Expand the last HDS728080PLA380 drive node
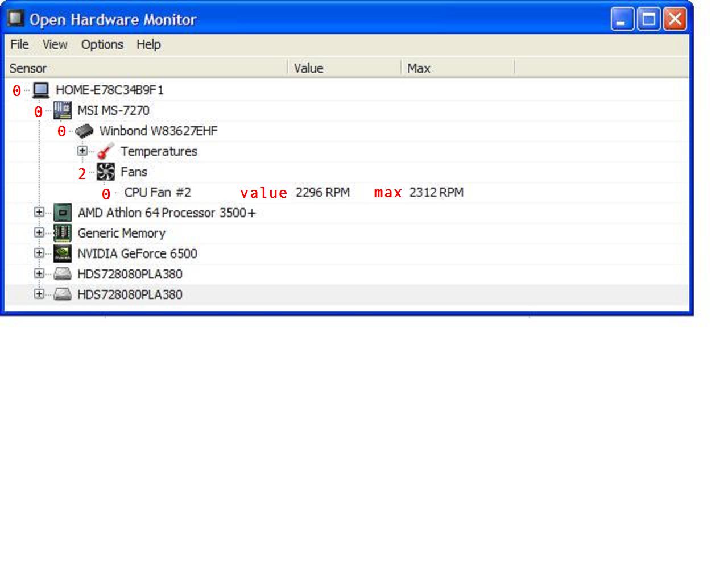Screen dimensions: 728x582 tap(39, 294)
